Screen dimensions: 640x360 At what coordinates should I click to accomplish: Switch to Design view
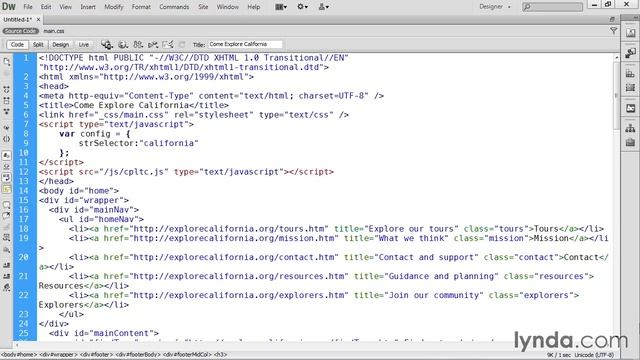[60, 44]
